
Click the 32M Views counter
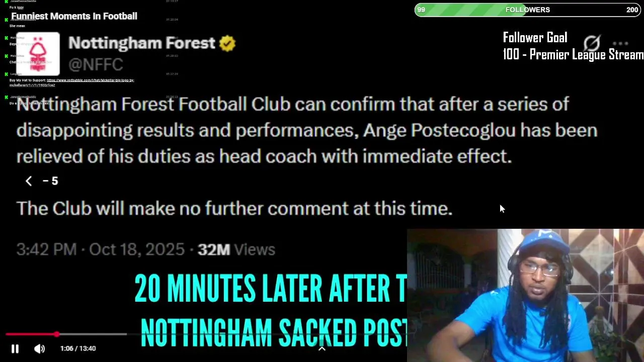[236, 249]
